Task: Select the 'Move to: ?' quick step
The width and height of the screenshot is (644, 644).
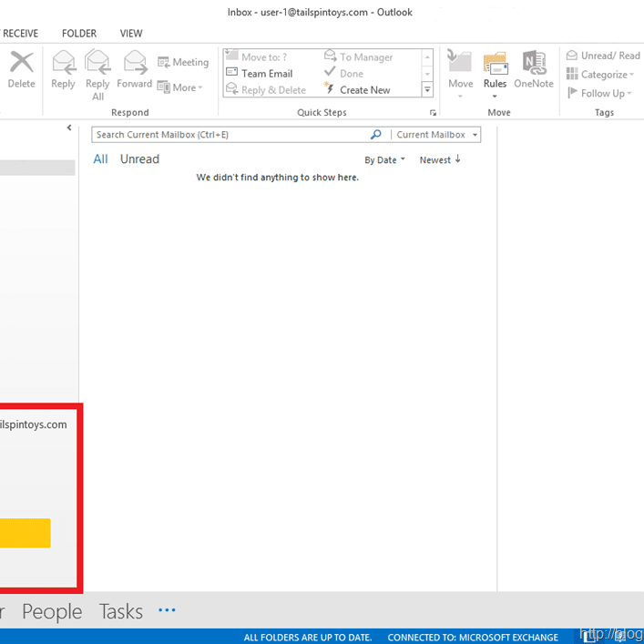Action: 256,56
